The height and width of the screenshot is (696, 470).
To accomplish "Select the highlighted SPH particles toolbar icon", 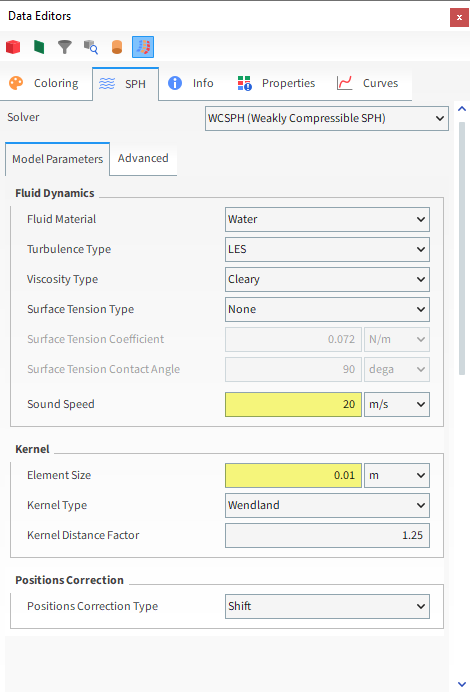I will tap(143, 47).
